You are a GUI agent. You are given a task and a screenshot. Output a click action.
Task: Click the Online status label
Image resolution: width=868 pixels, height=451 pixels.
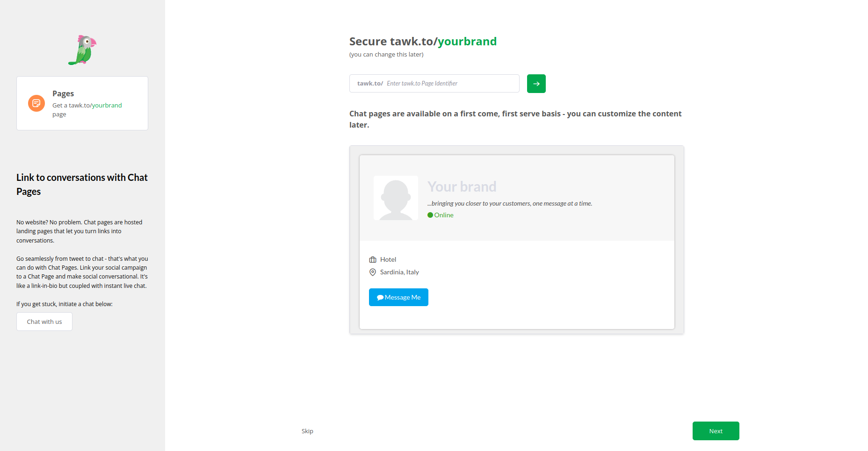[444, 215]
